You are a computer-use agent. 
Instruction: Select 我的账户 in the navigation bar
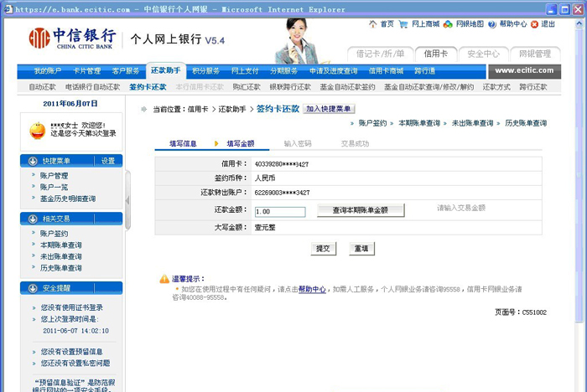point(49,71)
